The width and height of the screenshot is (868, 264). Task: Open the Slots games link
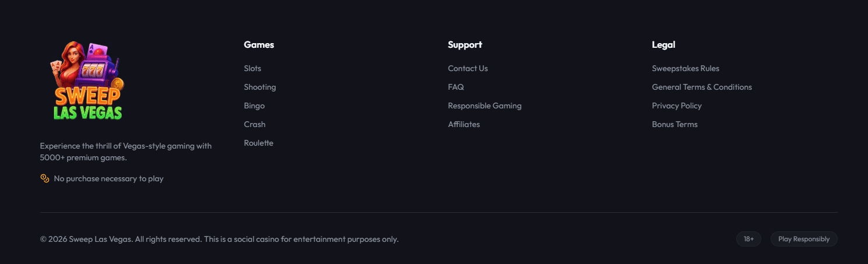click(252, 68)
